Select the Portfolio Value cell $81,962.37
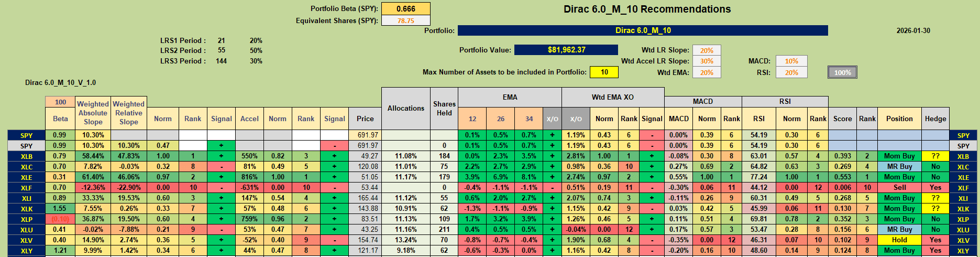This screenshot has height=257, width=980. click(x=566, y=50)
